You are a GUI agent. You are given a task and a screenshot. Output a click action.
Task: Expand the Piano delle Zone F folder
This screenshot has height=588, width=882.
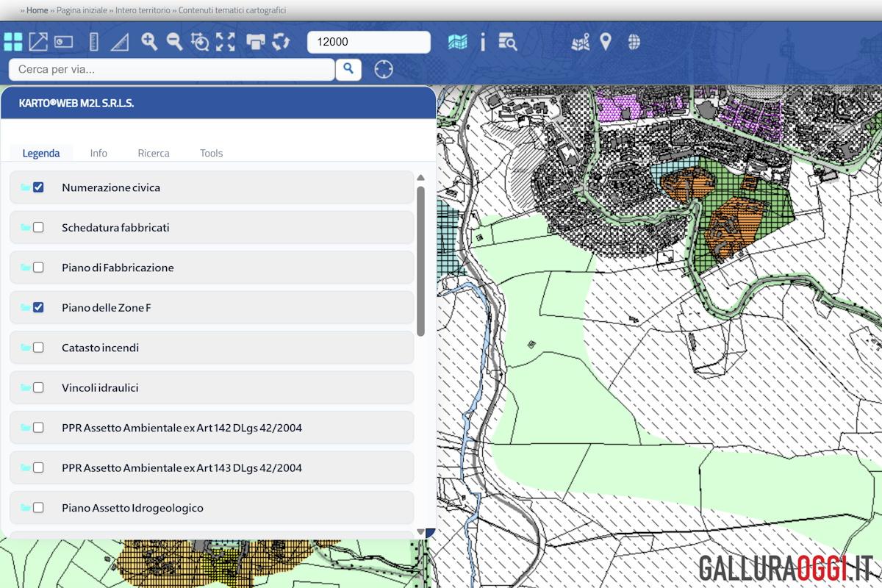coord(26,307)
